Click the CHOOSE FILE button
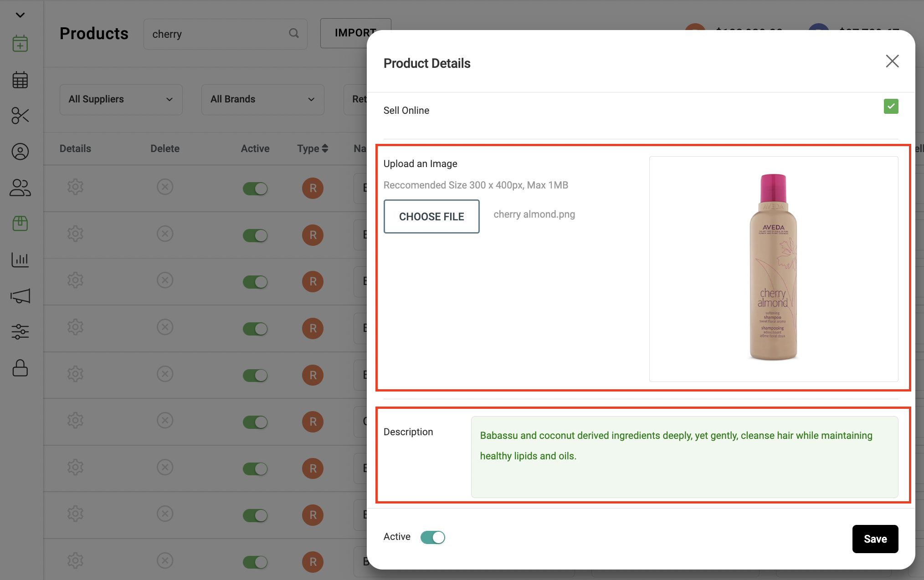The width and height of the screenshot is (924, 580). 431,217
